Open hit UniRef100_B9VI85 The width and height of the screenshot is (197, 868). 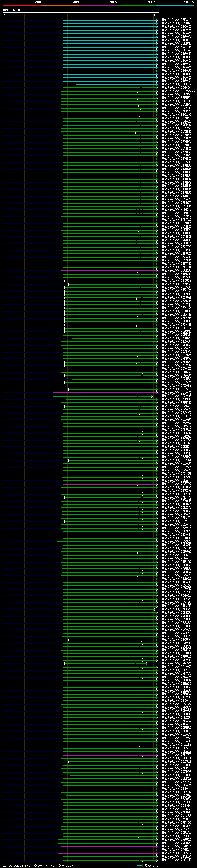(x=177, y=548)
